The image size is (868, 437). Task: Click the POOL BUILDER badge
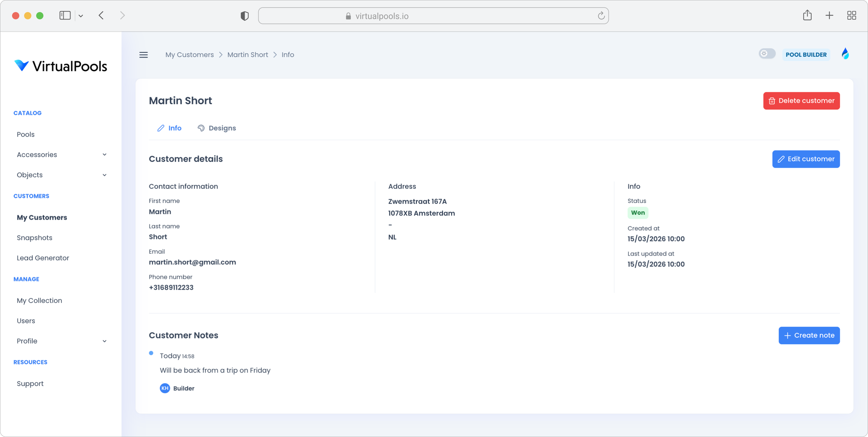[x=806, y=55]
